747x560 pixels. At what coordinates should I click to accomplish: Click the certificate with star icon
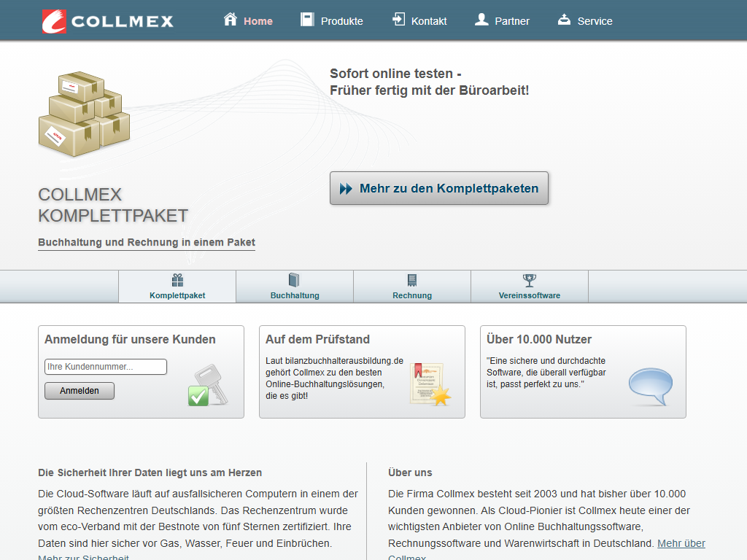tap(430, 384)
